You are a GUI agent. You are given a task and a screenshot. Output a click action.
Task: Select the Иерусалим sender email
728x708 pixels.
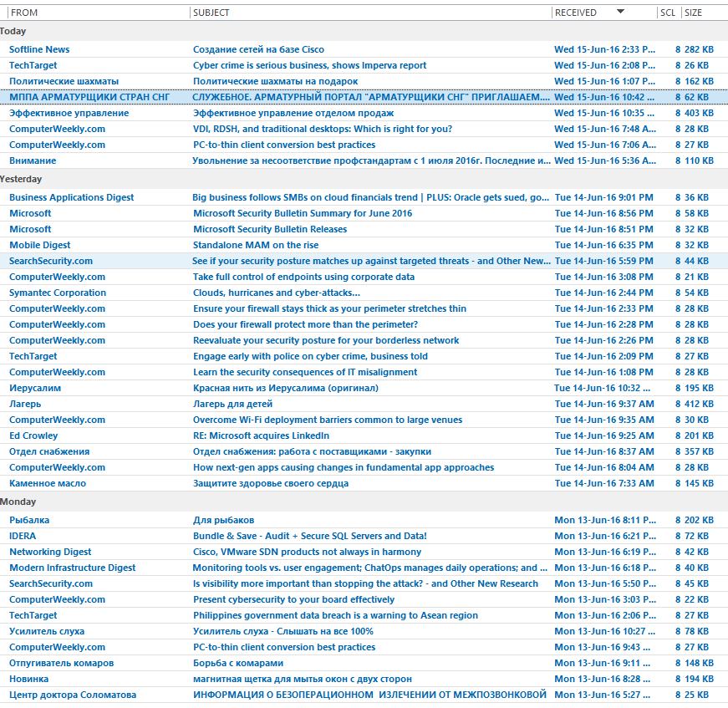364,388
